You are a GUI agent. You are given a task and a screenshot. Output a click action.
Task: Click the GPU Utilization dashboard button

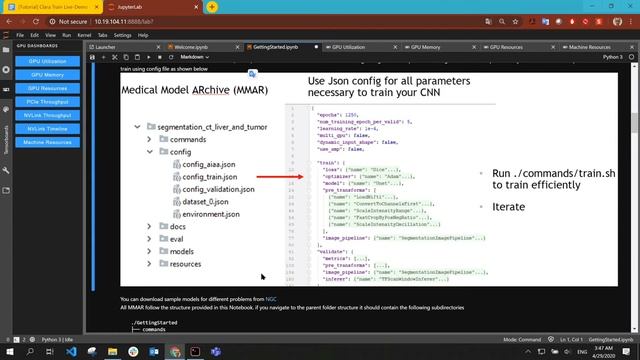(x=47, y=61)
